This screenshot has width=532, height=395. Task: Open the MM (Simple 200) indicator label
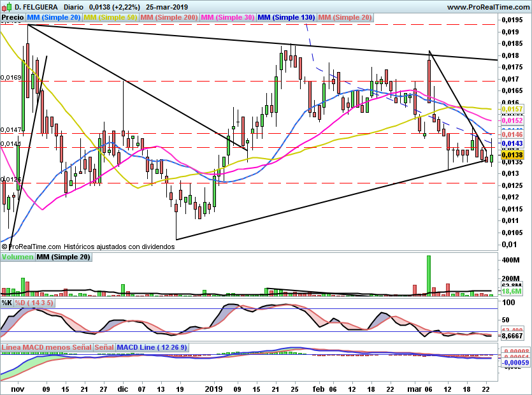[169, 17]
